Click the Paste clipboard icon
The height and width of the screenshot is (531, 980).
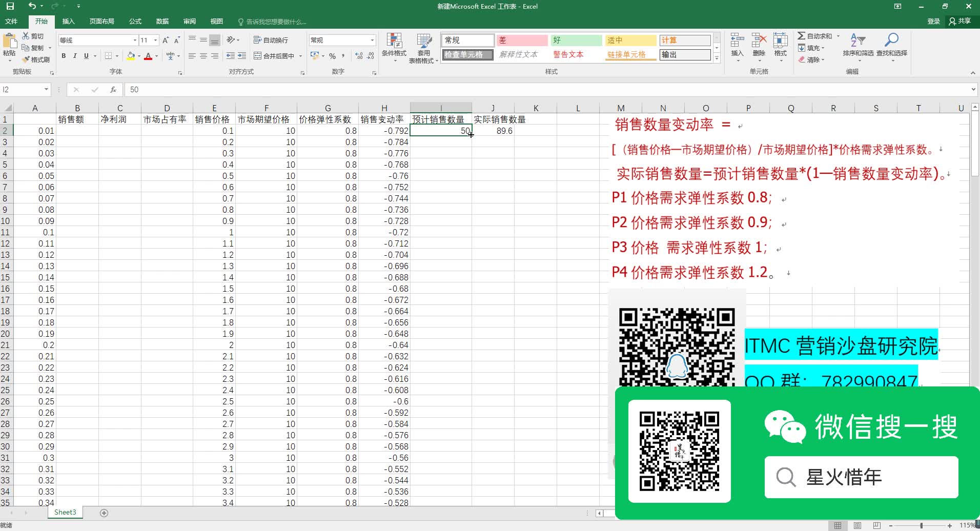click(9, 41)
